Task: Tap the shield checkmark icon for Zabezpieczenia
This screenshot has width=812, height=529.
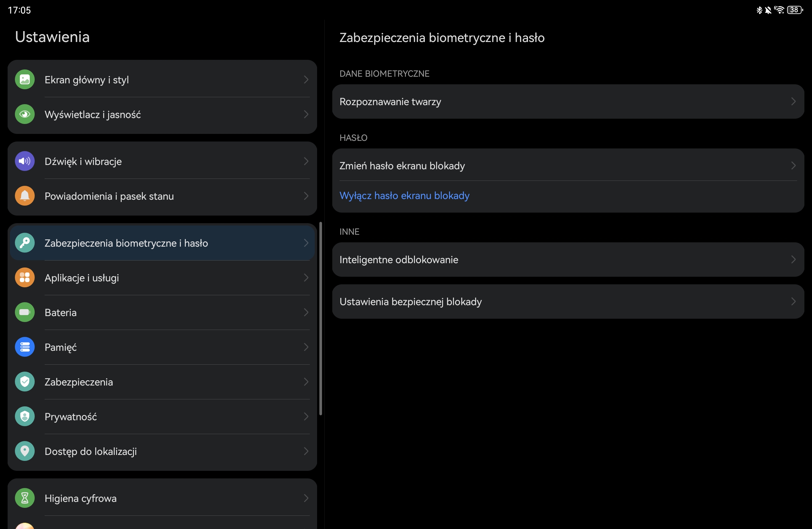Action: click(24, 382)
